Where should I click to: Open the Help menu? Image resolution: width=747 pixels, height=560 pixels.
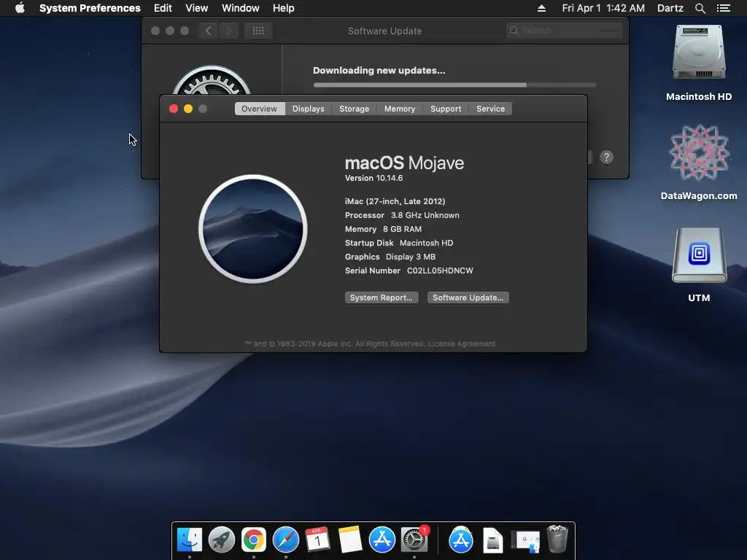tap(283, 8)
